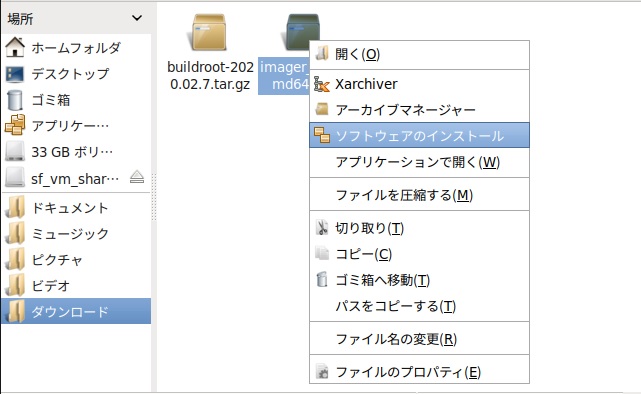This screenshot has height=394, width=641.
Task: Eject the sf_vm_shar… volume
Action: (137, 177)
